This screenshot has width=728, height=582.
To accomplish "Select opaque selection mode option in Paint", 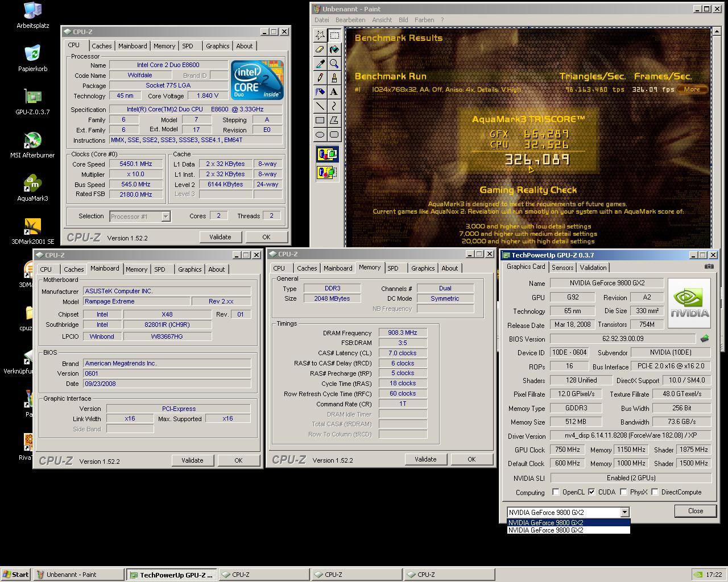I will tap(327, 154).
